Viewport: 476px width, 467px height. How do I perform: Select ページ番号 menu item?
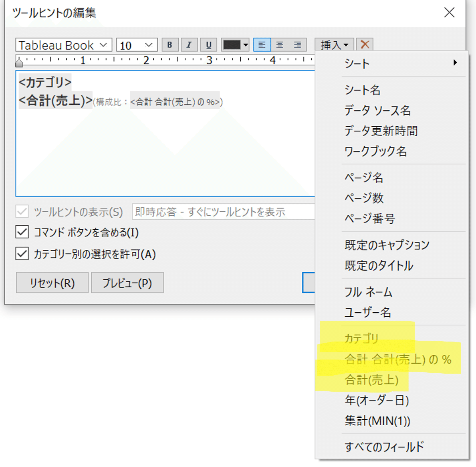pos(391,218)
